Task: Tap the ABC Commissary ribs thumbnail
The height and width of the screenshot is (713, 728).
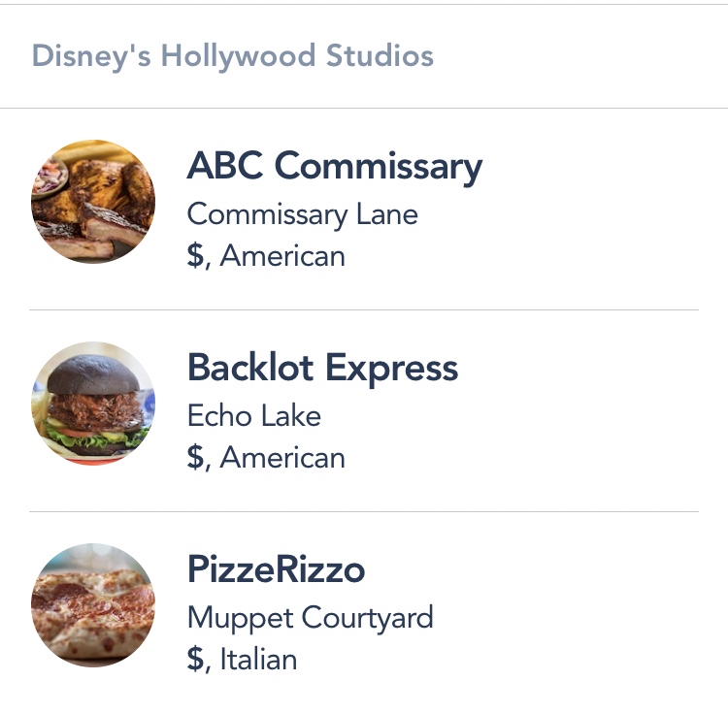Action: pos(93,202)
